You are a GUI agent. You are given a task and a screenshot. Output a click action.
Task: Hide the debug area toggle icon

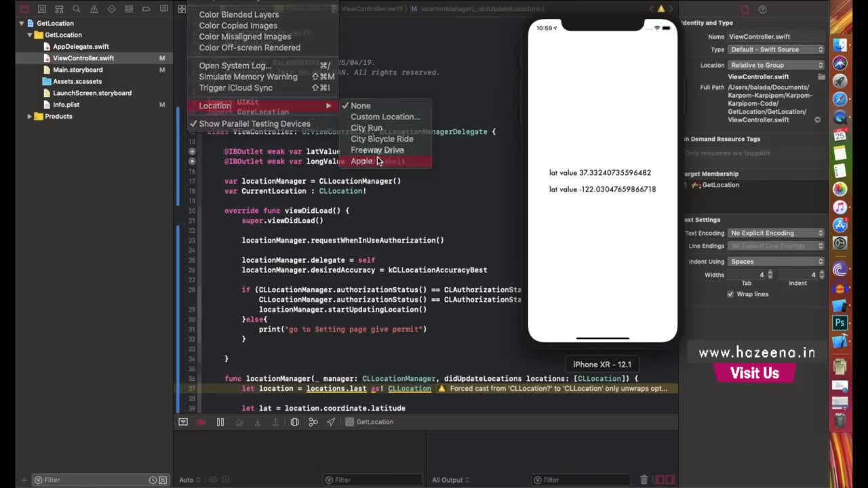183,422
